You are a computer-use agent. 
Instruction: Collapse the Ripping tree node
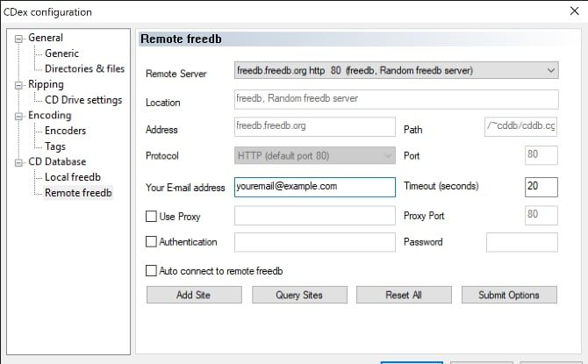18,85
